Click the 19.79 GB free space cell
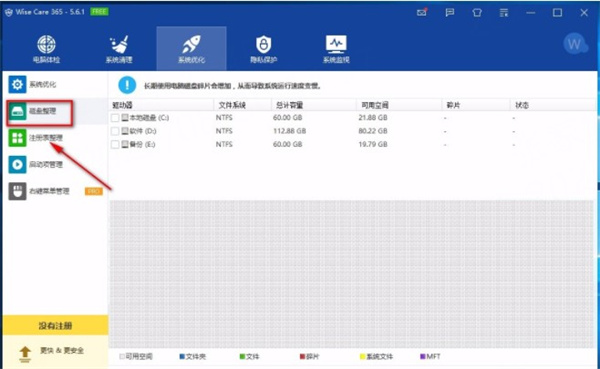This screenshot has width=600, height=369. click(373, 145)
